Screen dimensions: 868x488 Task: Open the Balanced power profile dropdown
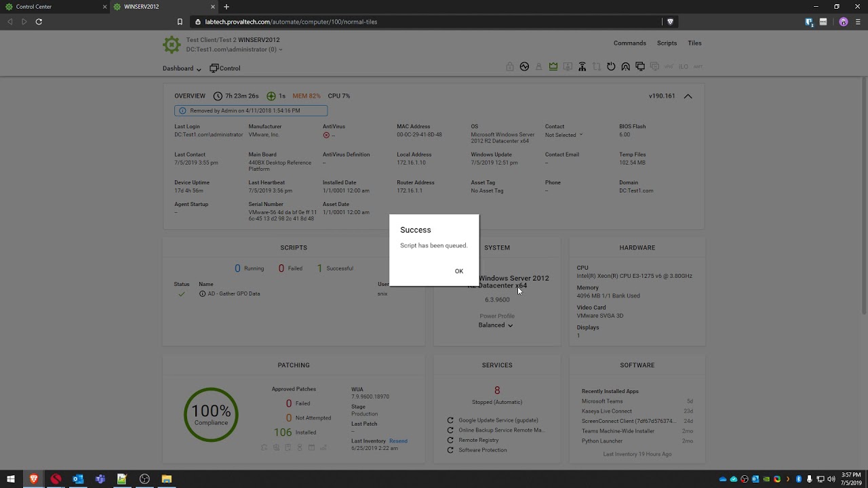[x=496, y=325]
